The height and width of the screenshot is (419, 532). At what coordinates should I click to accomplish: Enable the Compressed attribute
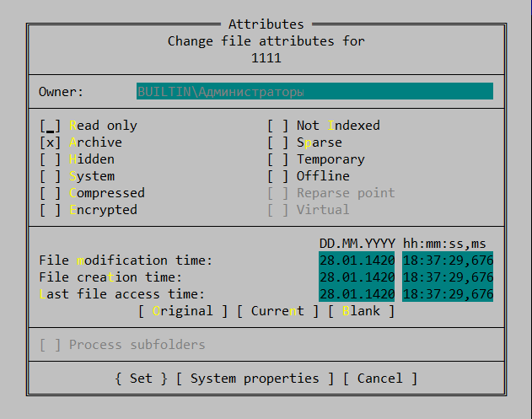tap(92, 193)
